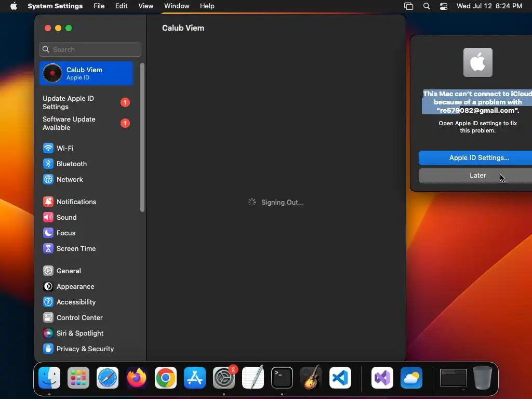The height and width of the screenshot is (399, 532).
Task: Open the View menu
Action: click(145, 6)
